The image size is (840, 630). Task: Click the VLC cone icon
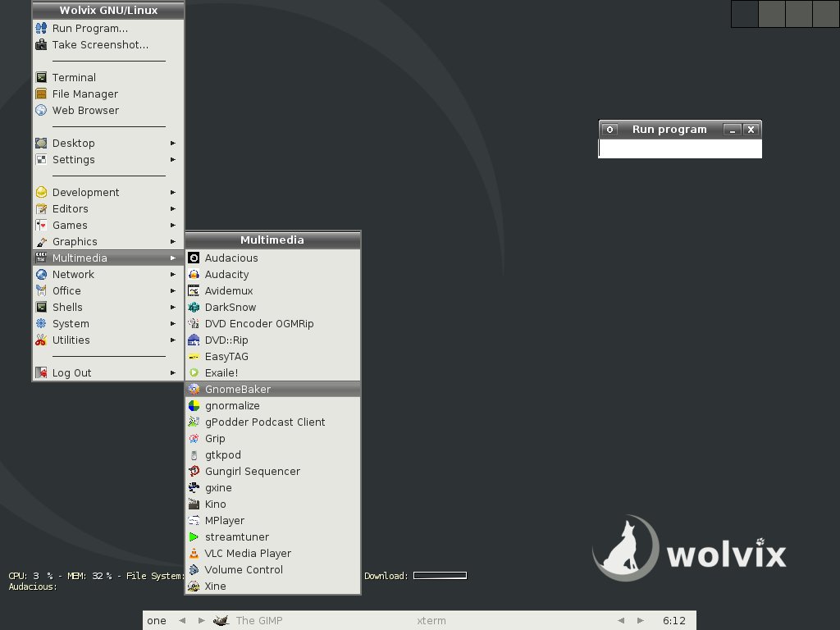click(194, 554)
